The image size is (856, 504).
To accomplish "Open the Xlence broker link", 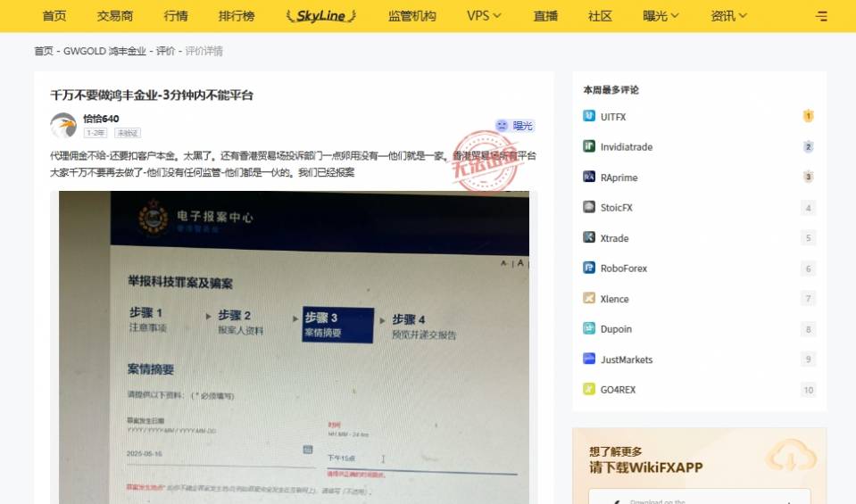I will (615, 298).
